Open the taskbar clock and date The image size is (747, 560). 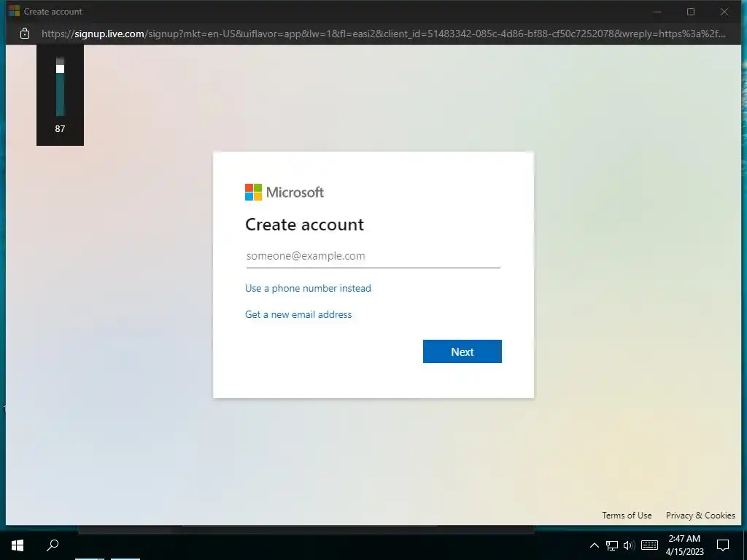click(x=684, y=545)
